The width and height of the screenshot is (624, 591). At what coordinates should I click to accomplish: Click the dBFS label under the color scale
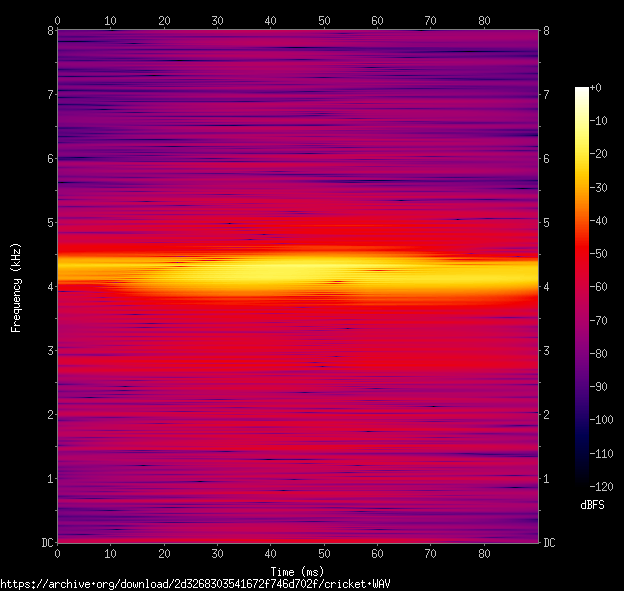click(592, 505)
